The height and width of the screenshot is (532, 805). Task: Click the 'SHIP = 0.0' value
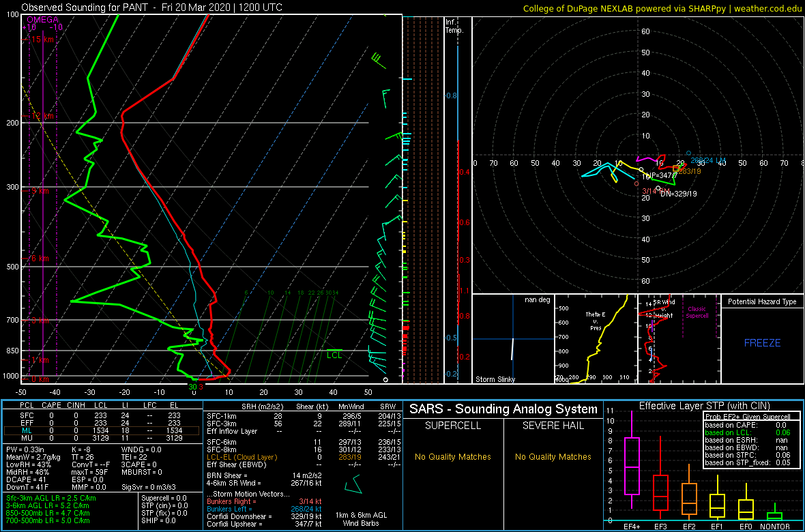coord(159,520)
